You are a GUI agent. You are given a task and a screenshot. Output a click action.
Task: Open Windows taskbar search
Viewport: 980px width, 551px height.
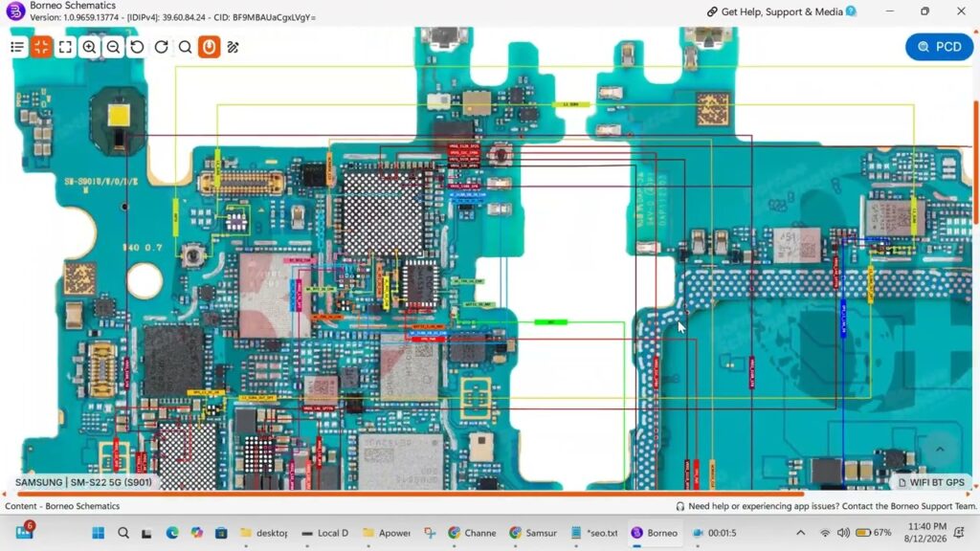(x=123, y=533)
